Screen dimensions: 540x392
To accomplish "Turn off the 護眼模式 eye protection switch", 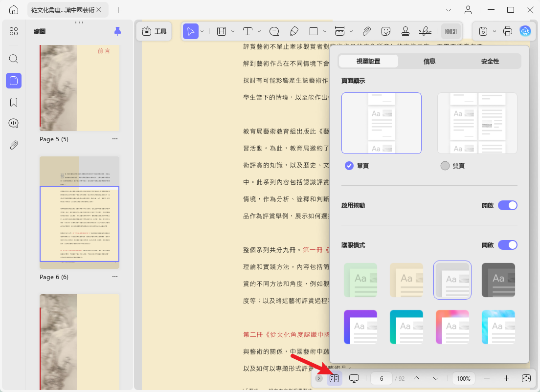I will 508,245.
